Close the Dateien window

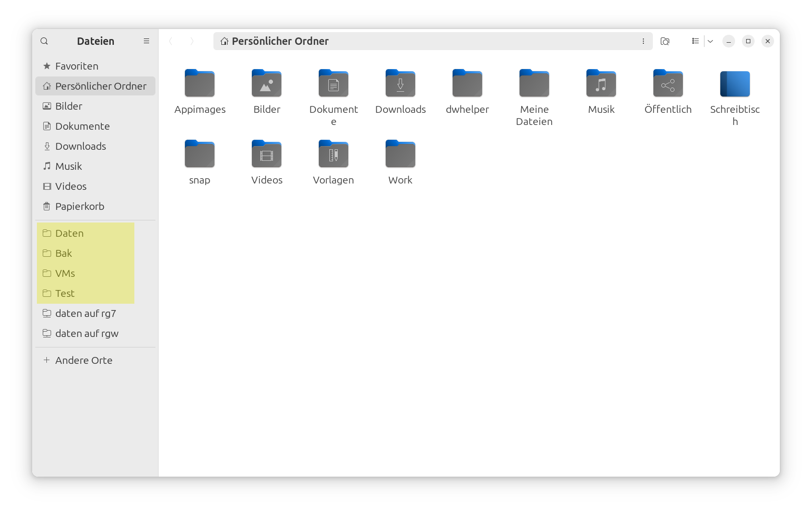coord(768,41)
